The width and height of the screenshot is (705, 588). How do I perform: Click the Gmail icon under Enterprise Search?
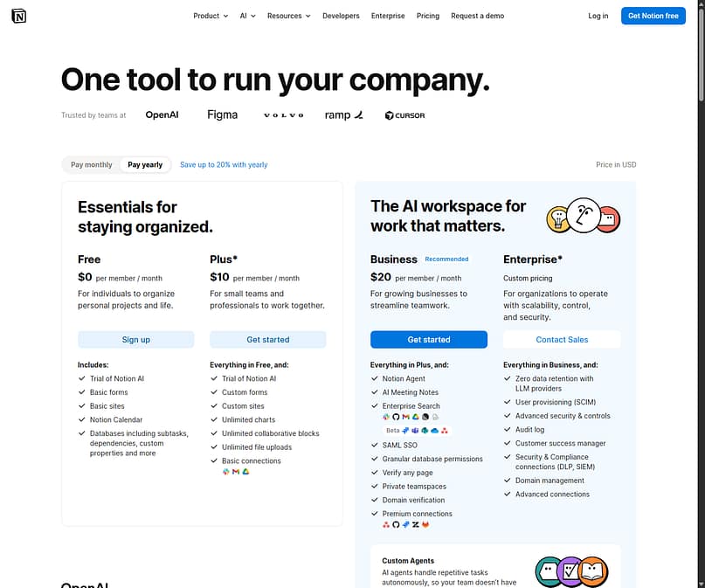(x=405, y=417)
